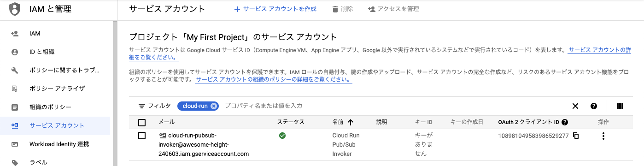Screen dimensions: 644x166
Task: Open the フィルタ filter menu
Action: click(x=155, y=106)
